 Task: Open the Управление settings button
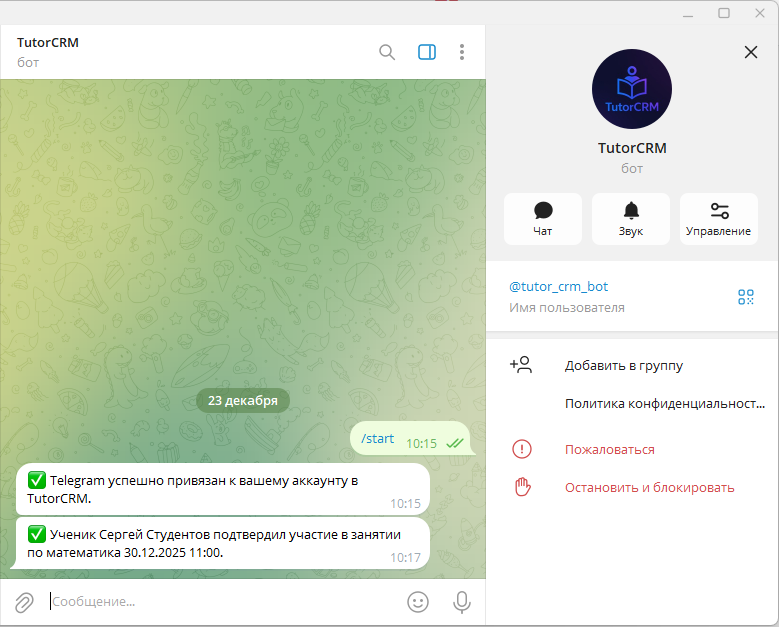[718, 219]
